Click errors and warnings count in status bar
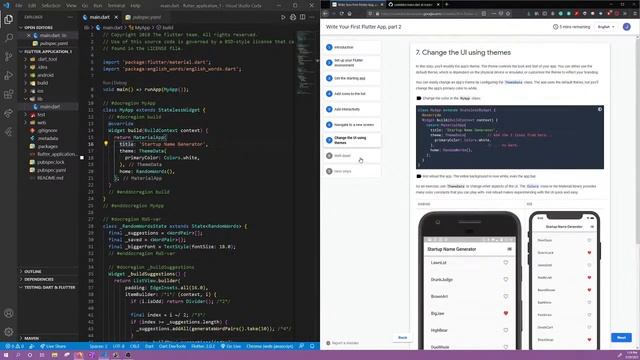This screenshot has width=640, height=360. (x=14, y=346)
